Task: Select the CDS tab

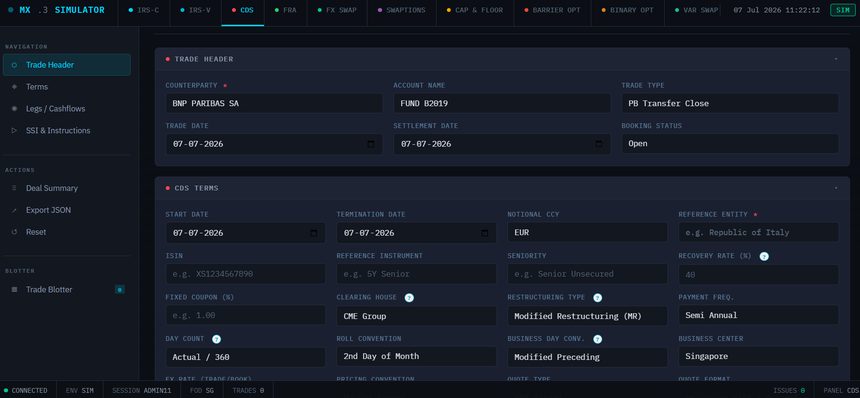Action: click(x=242, y=10)
